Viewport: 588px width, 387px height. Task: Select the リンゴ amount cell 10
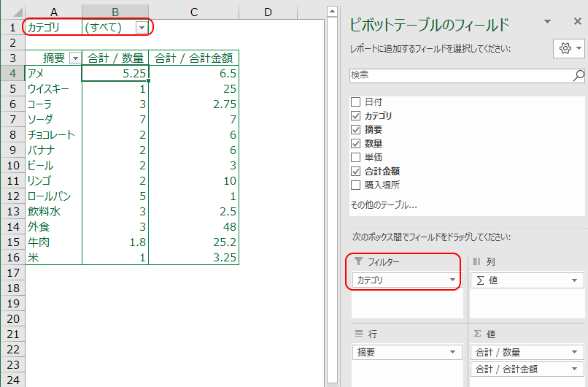click(x=193, y=181)
